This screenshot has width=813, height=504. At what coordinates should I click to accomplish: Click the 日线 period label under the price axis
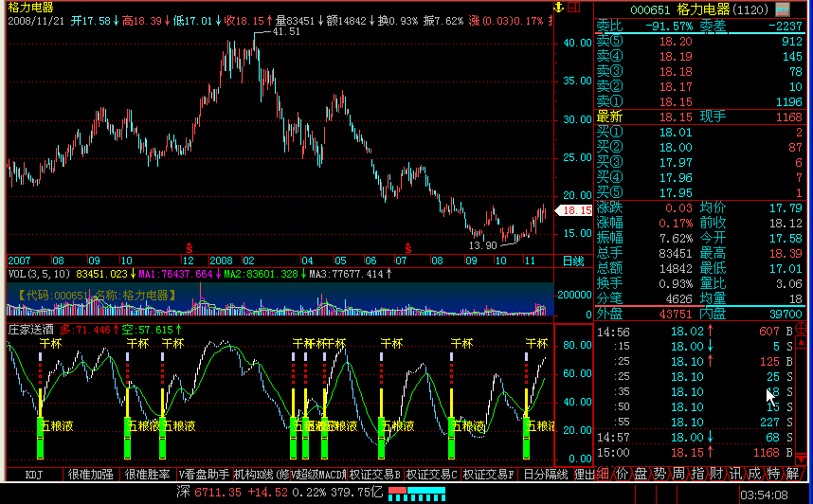tap(574, 261)
